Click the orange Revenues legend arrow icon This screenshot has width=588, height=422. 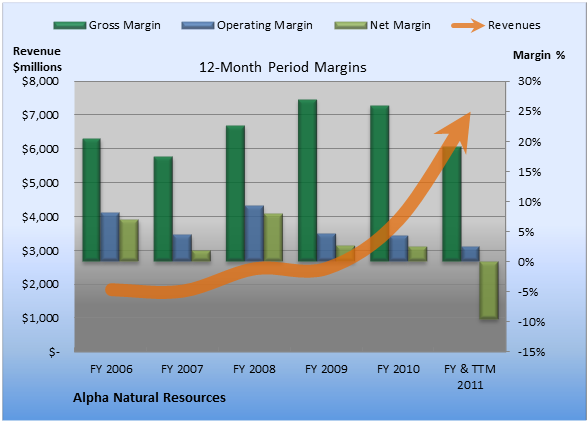pos(468,26)
